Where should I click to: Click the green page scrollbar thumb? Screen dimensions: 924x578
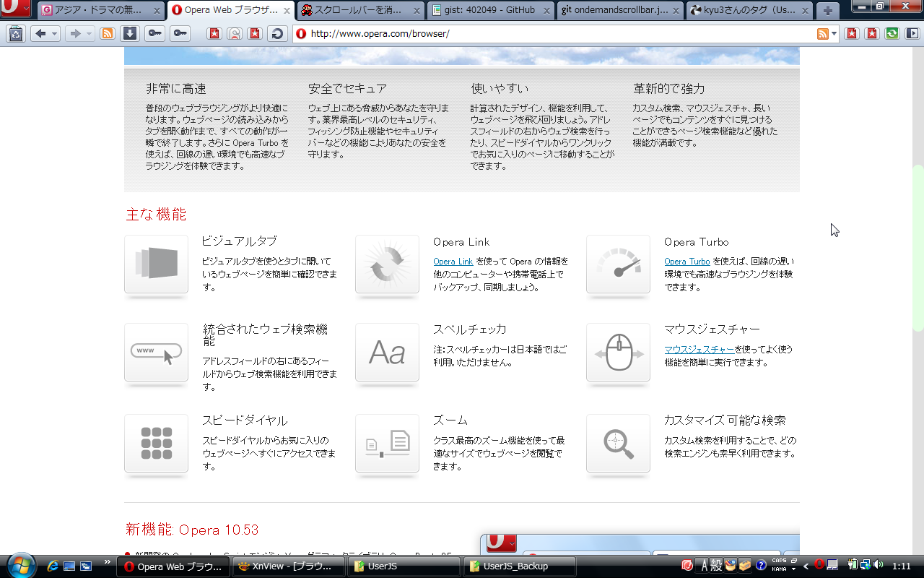pos(918,248)
